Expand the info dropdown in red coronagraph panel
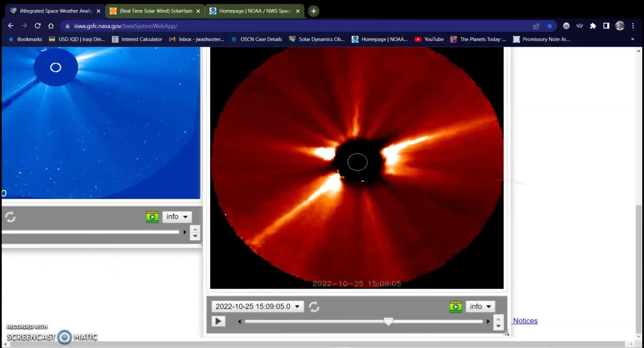This screenshot has width=644, height=348. tap(480, 306)
